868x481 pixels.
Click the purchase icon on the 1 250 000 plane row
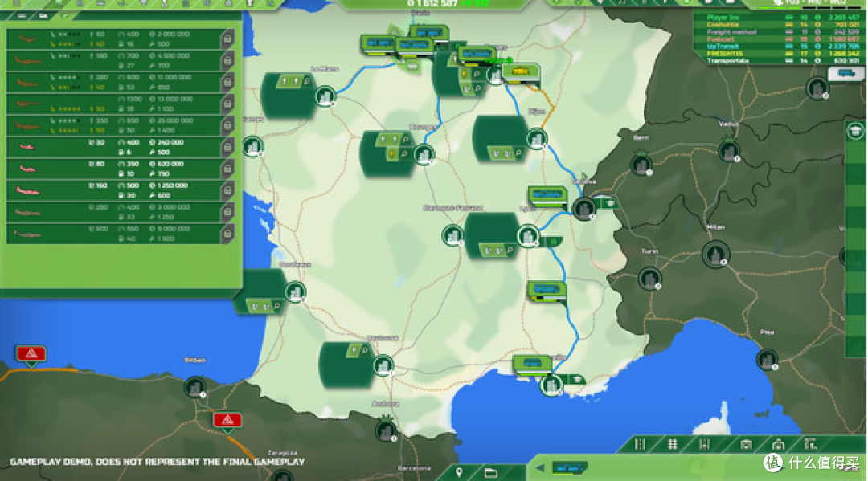click(227, 191)
